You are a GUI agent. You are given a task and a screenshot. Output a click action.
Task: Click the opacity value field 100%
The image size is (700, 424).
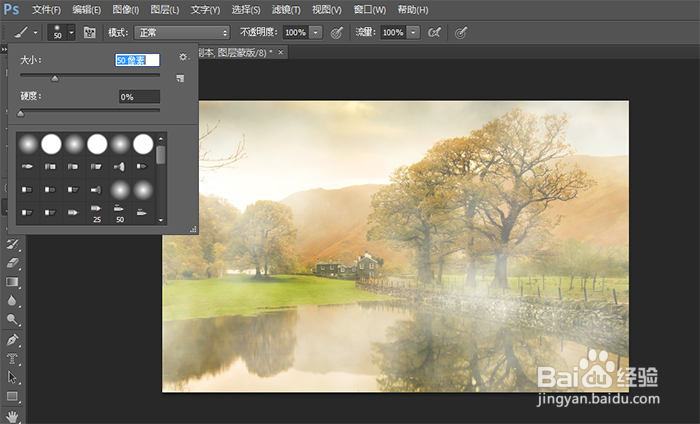click(x=296, y=32)
